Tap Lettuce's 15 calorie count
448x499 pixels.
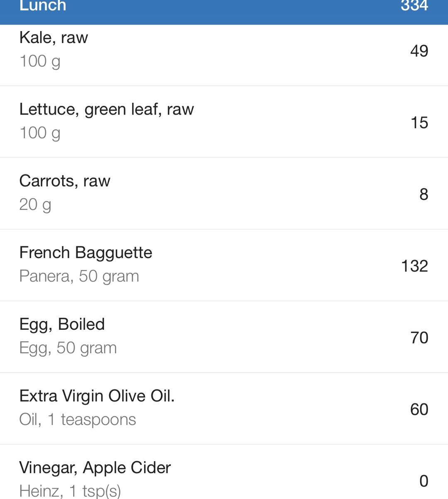419,122
